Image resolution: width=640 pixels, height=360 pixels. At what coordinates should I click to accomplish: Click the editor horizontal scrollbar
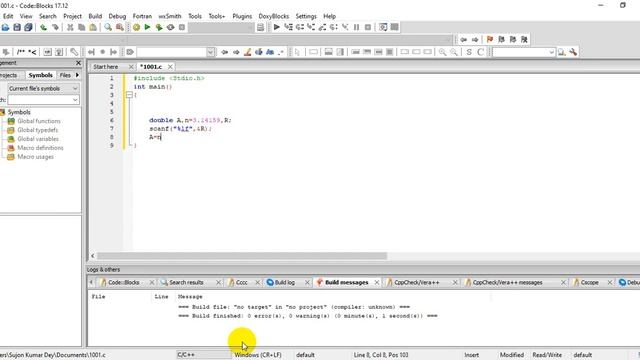tap(242, 256)
